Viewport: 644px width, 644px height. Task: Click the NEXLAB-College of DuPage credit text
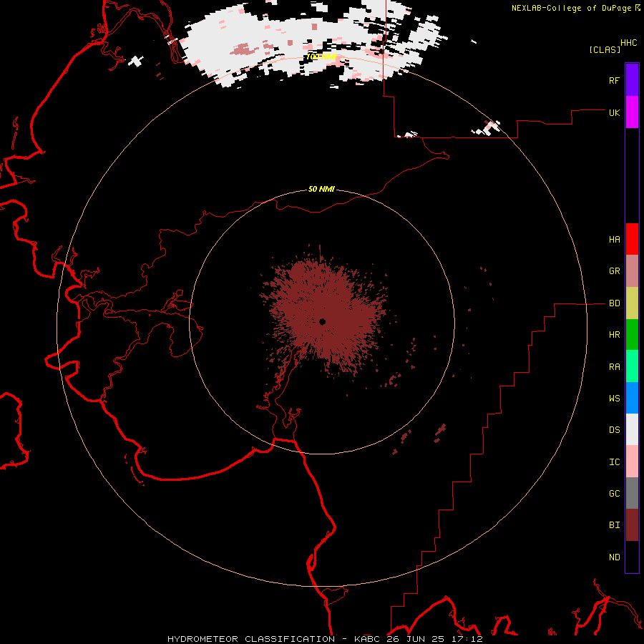pos(571,8)
